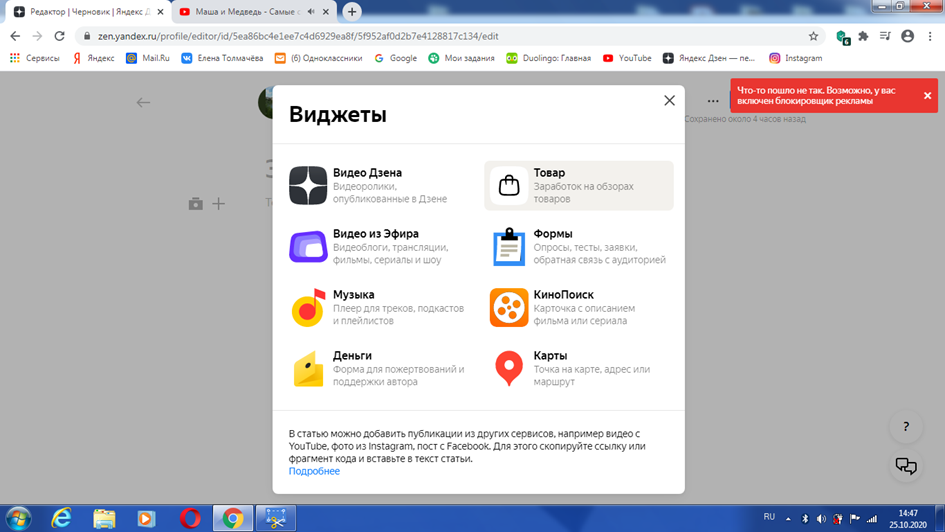Mute the Маша и Медведь tab audio

[x=311, y=11]
